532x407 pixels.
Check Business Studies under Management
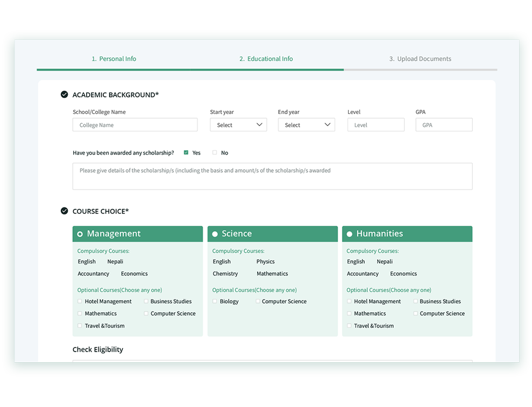[x=146, y=301]
